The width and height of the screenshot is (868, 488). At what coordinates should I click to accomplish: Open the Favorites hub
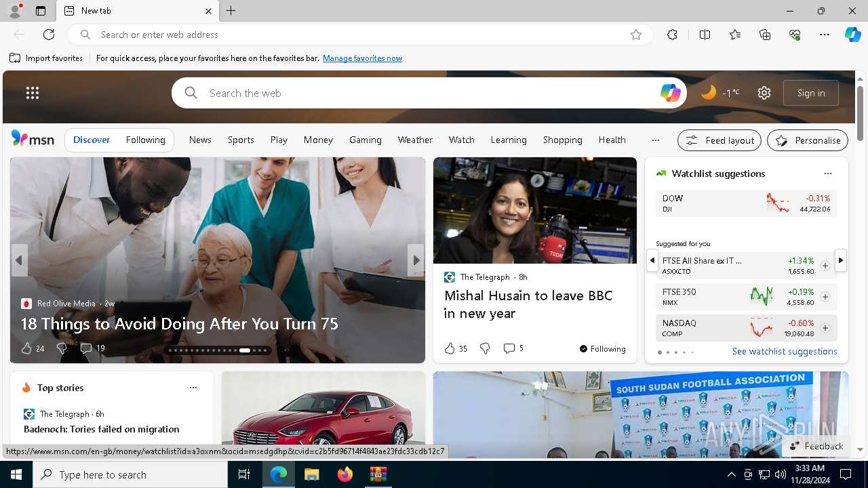(x=735, y=35)
